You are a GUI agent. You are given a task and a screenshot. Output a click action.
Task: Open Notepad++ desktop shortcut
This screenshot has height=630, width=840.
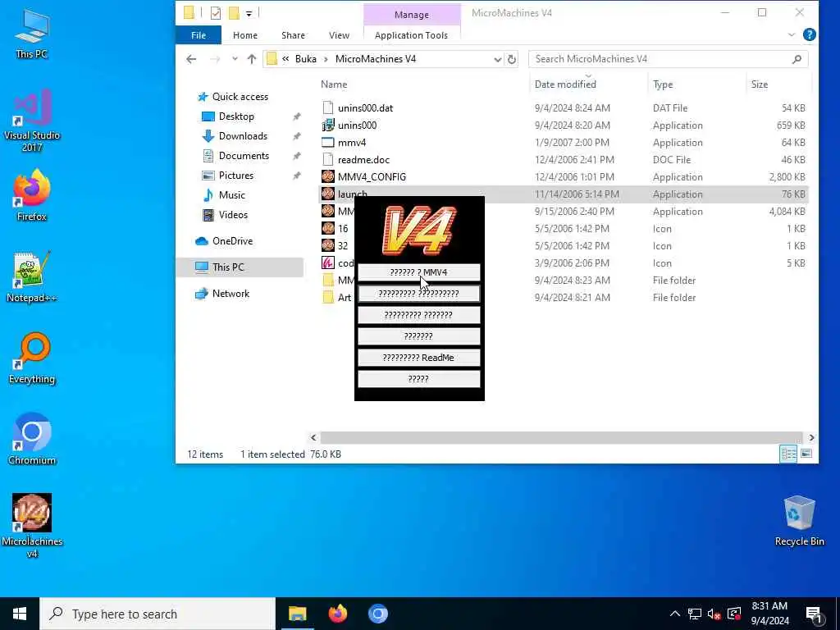click(32, 277)
